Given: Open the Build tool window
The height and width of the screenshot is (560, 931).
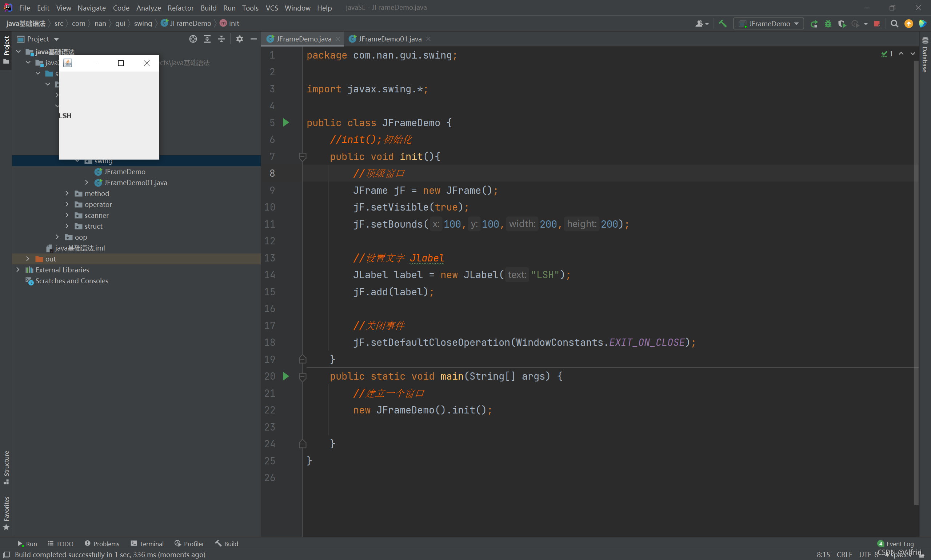Looking at the screenshot, I should click(227, 543).
